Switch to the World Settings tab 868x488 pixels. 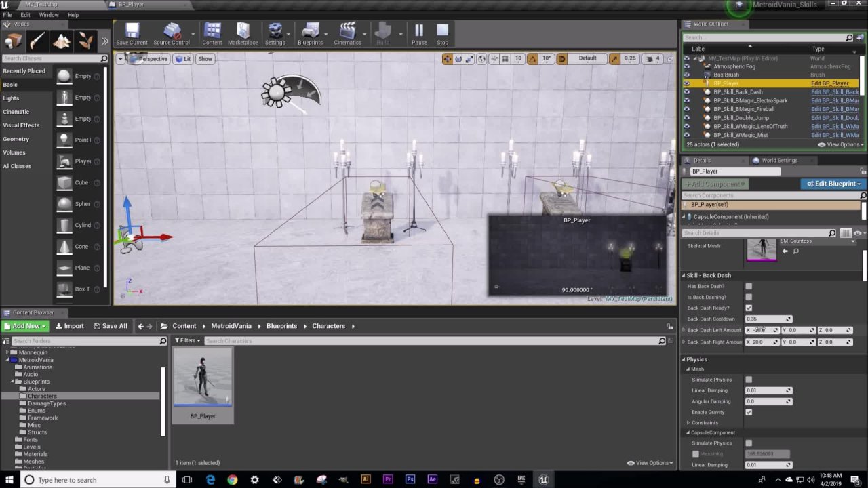[x=778, y=161]
